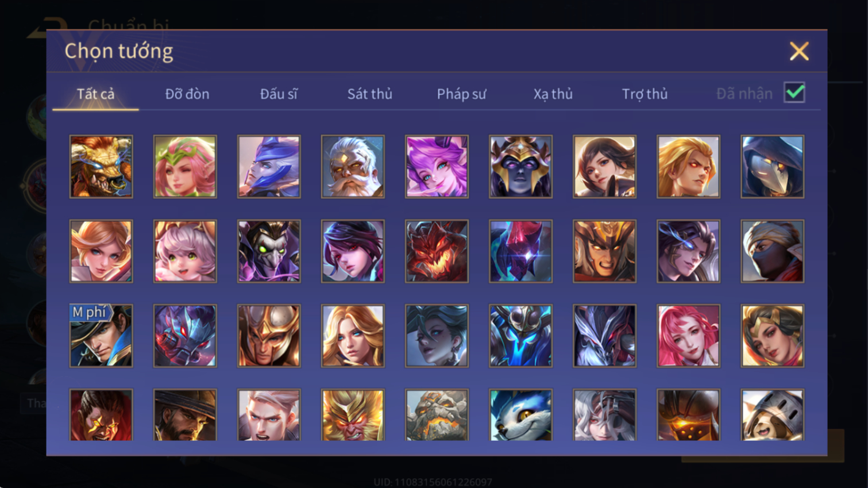868x488 pixels.
Task: Switch to the Xạ thủ tab
Action: pyautogui.click(x=553, y=94)
